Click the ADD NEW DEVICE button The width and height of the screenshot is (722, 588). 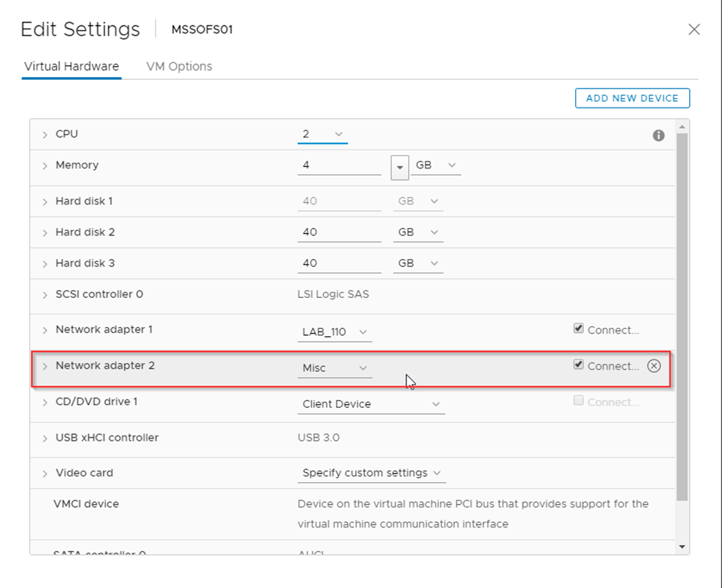click(632, 98)
